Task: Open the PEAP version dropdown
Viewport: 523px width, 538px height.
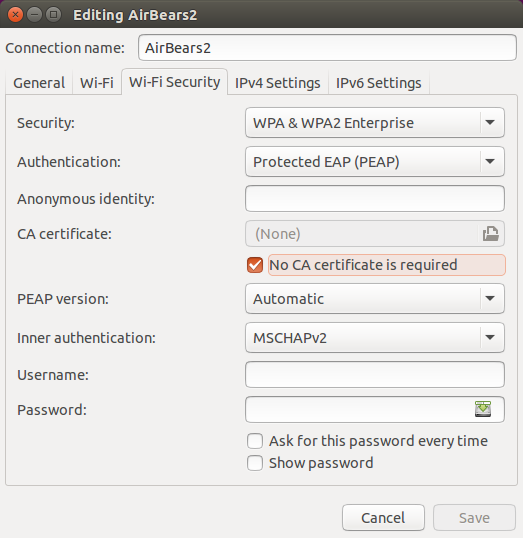Action: click(375, 299)
